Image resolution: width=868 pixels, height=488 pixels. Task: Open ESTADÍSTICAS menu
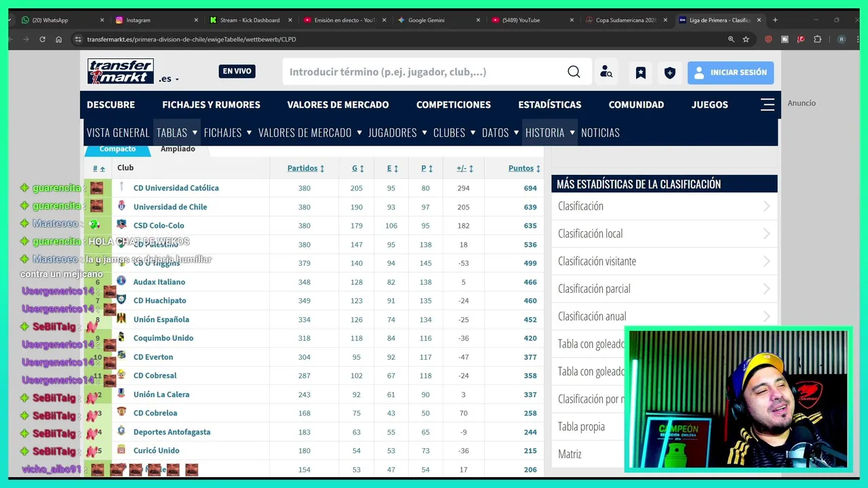pos(549,104)
